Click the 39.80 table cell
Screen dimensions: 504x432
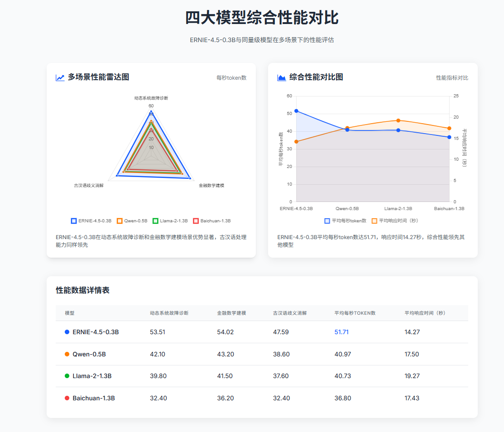pos(158,376)
